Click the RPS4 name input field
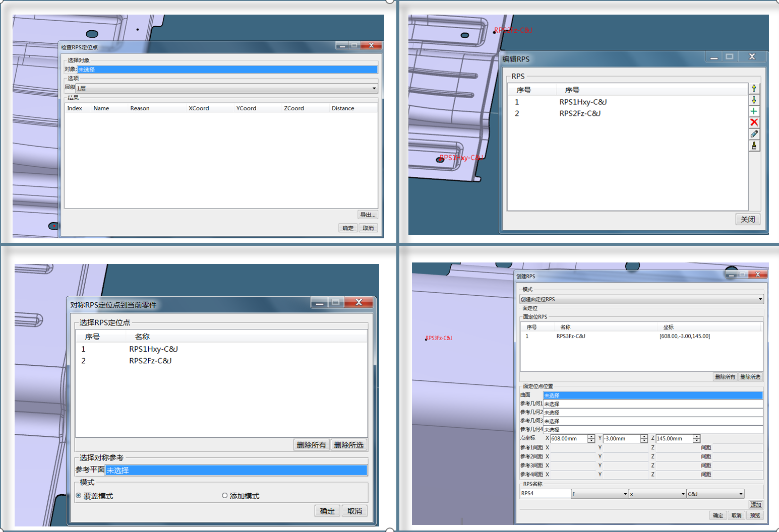Screen dimensions: 779x532 [x=545, y=494]
